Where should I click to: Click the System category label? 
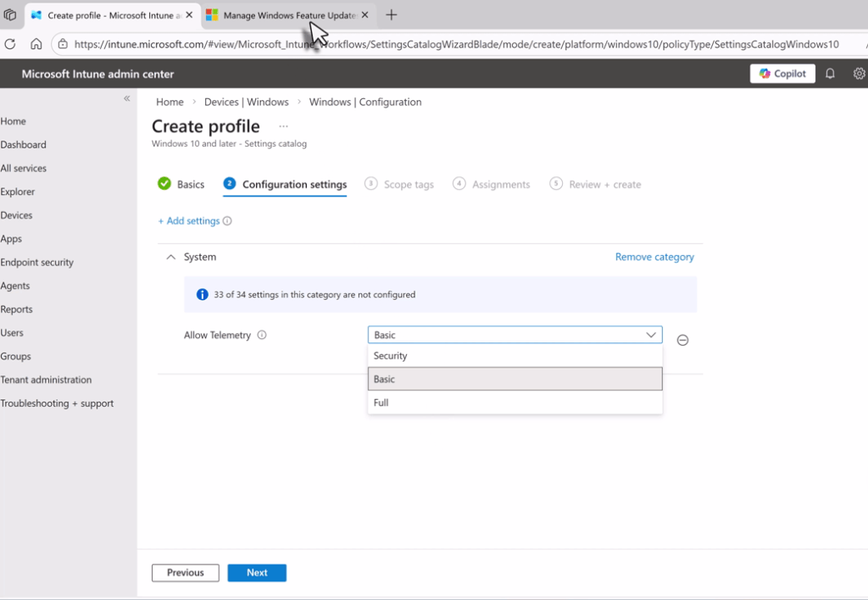point(200,257)
